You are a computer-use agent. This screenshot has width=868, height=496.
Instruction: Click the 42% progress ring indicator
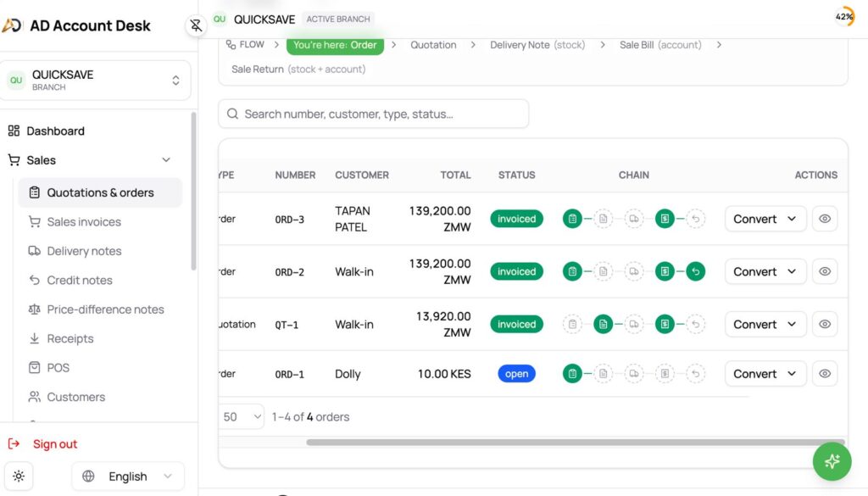844,17
